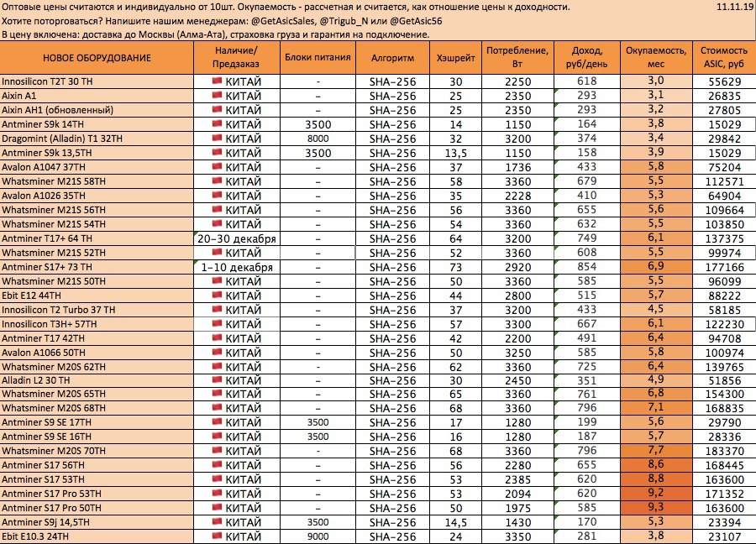Click the @Trigub_N manager handle

345,21
